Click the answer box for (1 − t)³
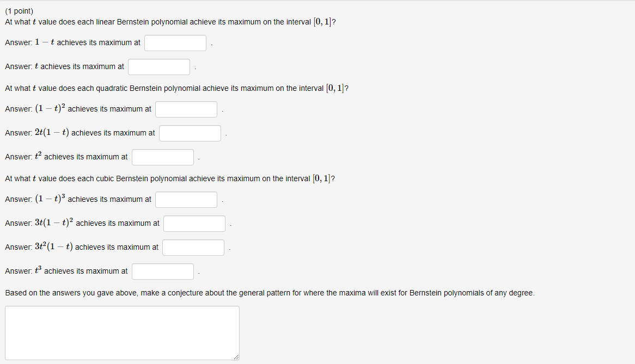The width and height of the screenshot is (635, 364). click(x=186, y=199)
